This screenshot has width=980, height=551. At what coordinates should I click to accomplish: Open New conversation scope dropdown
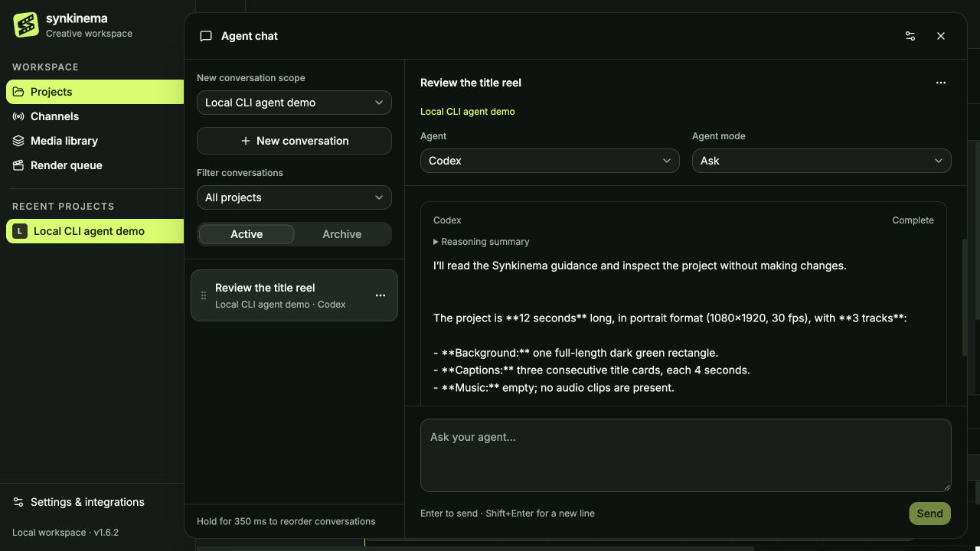pyautogui.click(x=294, y=103)
